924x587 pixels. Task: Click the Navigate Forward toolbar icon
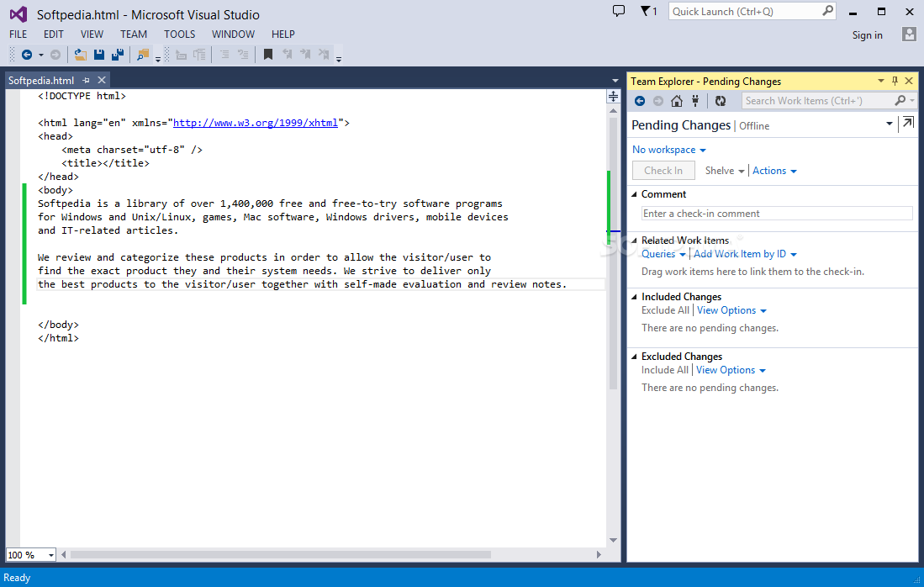point(55,55)
